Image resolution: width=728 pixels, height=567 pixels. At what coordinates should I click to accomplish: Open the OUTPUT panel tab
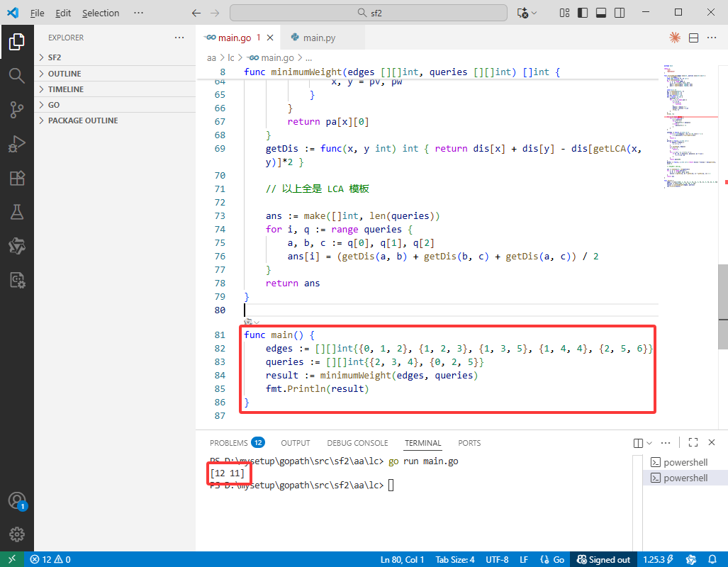pos(296,443)
